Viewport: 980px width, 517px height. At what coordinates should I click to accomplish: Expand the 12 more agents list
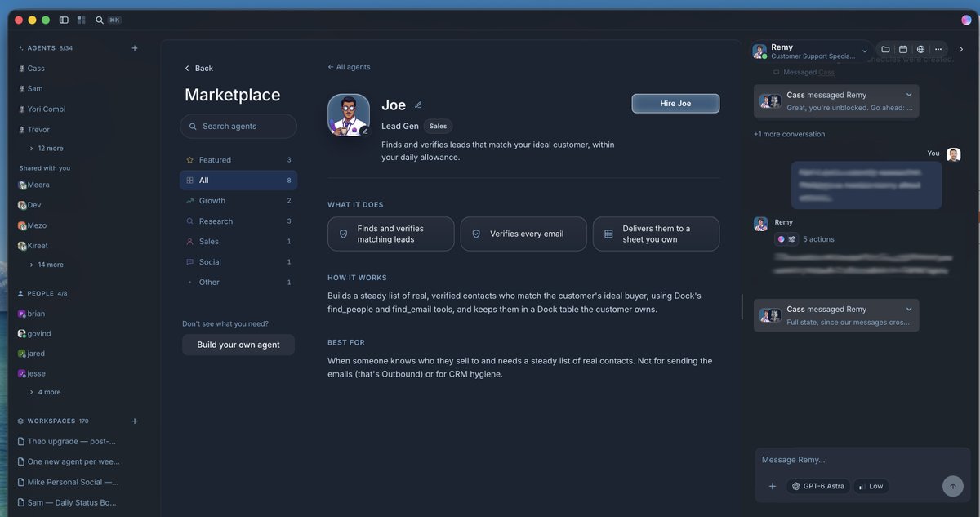[x=46, y=149]
